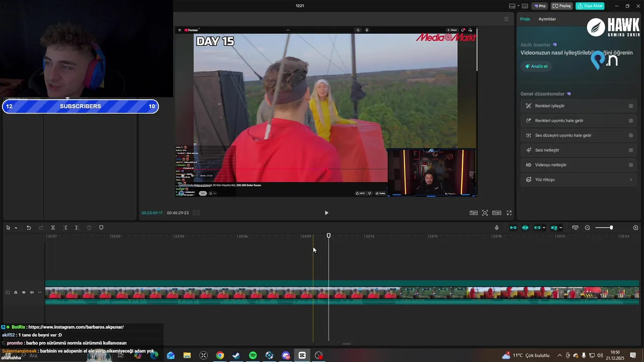This screenshot has width=644, height=362.
Task: Open the compare view icon beside timecode
Action: pos(196,213)
